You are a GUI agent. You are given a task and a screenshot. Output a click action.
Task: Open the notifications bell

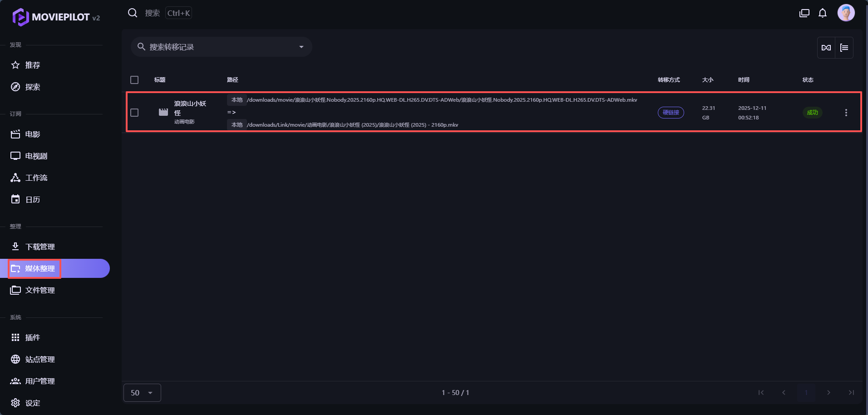[822, 13]
